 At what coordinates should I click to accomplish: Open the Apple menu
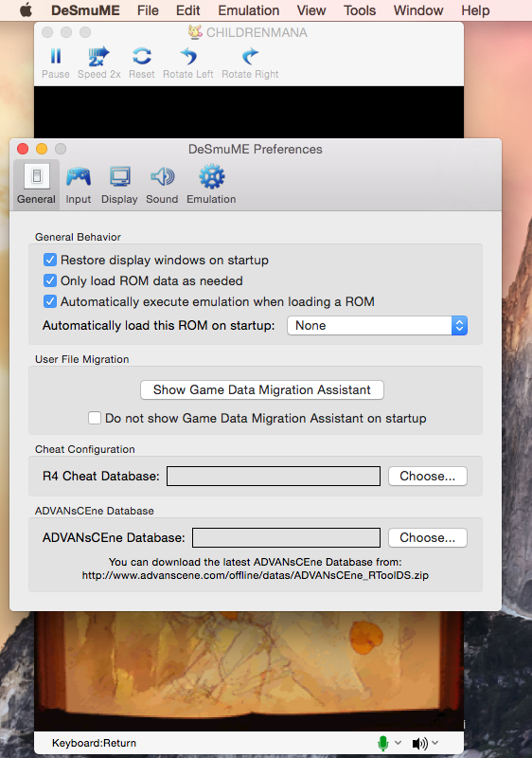(27, 10)
